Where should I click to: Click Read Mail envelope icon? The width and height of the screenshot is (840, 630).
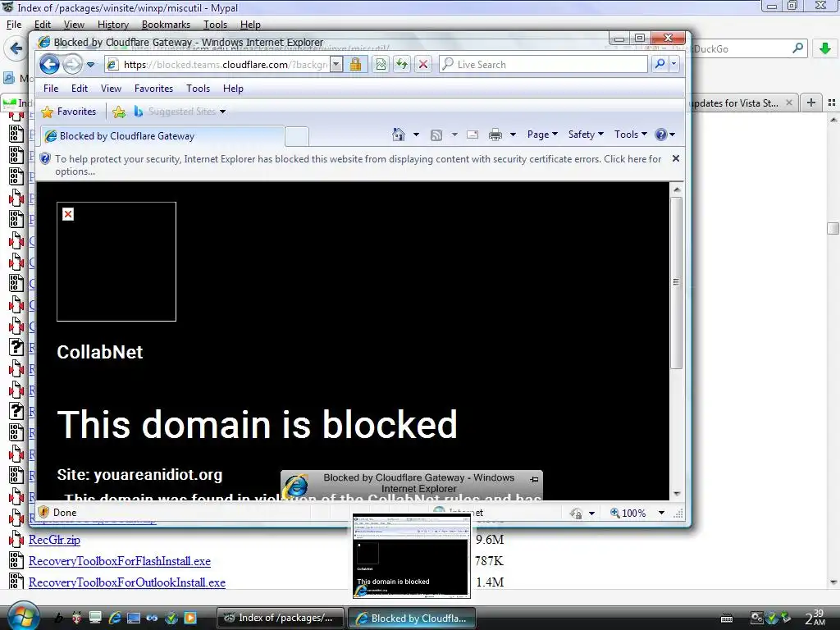point(472,135)
